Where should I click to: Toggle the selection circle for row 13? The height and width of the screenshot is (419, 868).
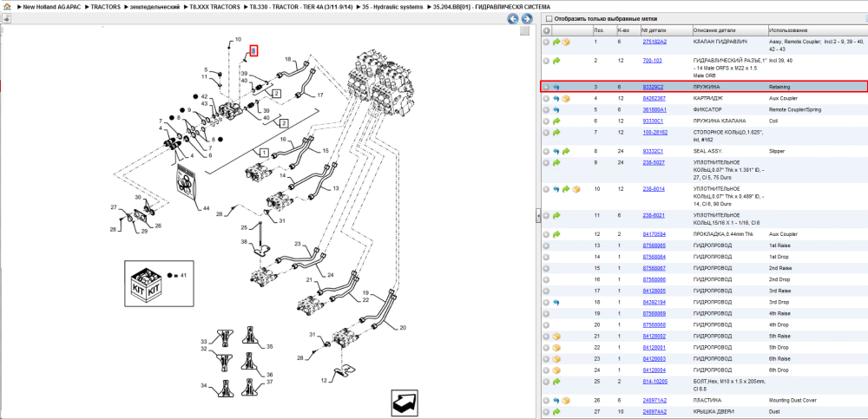[546, 246]
